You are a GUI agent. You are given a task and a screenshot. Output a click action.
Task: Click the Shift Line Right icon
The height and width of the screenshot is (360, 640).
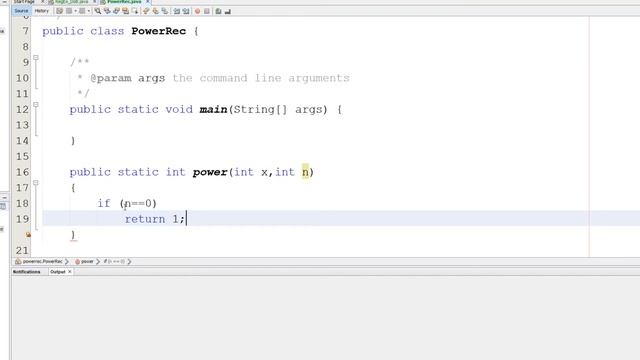[x=186, y=11]
